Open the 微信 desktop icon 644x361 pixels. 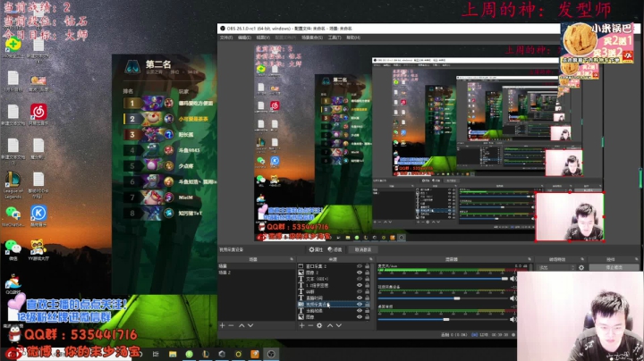click(x=13, y=250)
